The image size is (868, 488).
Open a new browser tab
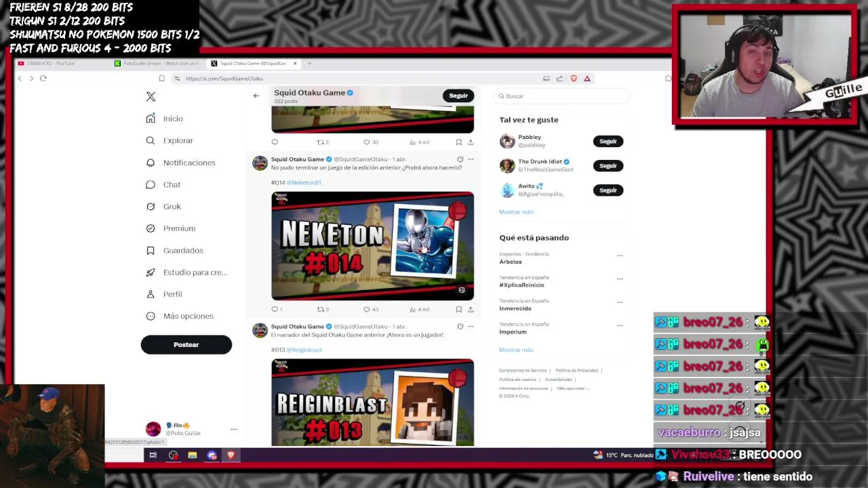(309, 63)
